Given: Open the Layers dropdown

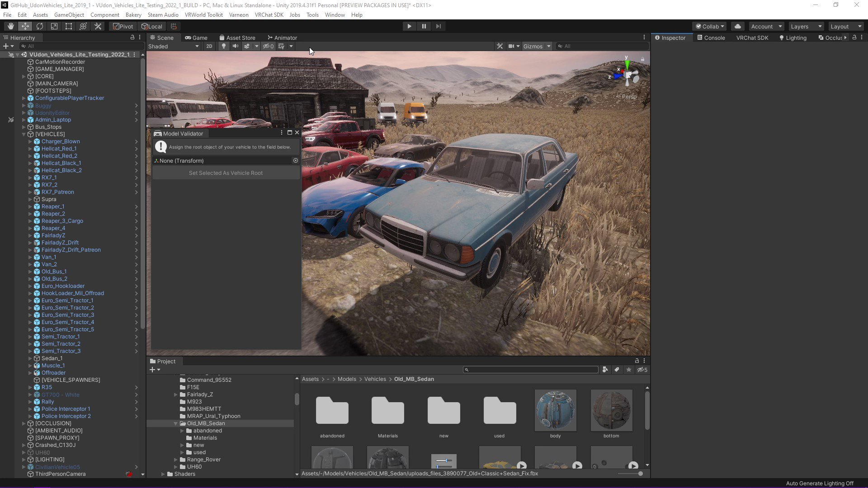Looking at the screenshot, I should tap(806, 26).
